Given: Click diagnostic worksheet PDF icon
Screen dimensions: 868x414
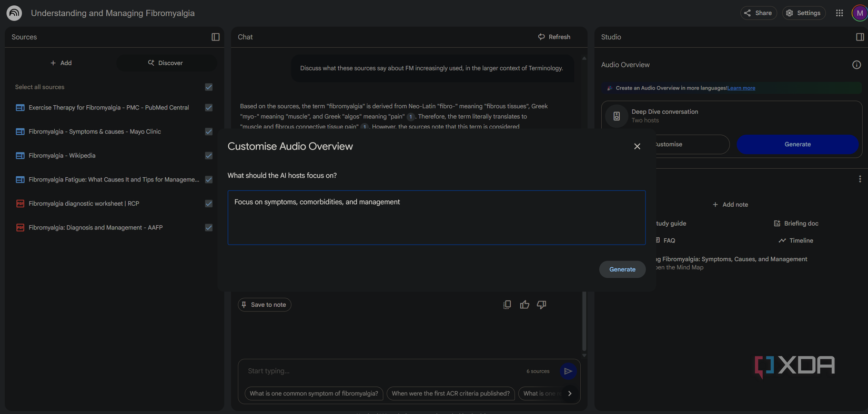Looking at the screenshot, I should tap(20, 204).
